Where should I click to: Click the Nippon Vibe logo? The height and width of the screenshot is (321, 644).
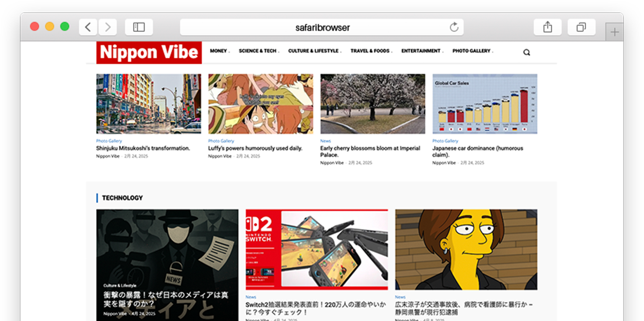point(149,52)
